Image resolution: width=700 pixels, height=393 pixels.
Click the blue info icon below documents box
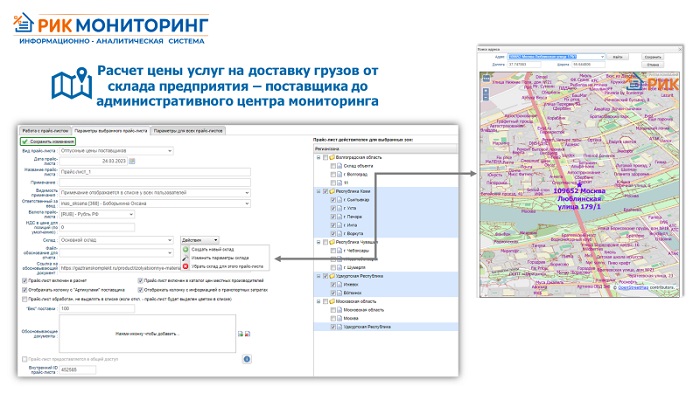[247, 359]
